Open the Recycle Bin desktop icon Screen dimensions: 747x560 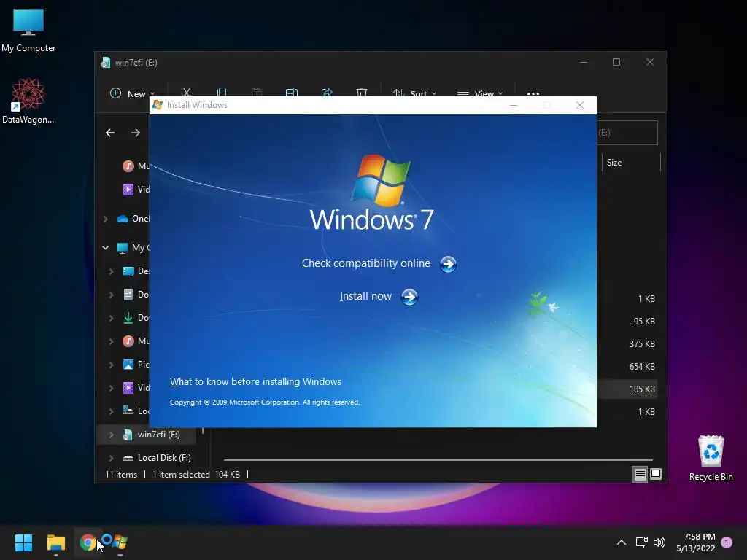click(711, 458)
